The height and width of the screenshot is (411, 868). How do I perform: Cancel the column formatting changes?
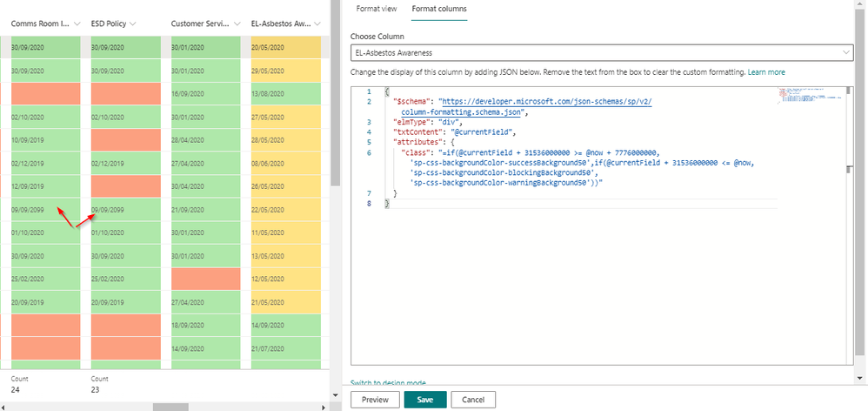coord(473,400)
